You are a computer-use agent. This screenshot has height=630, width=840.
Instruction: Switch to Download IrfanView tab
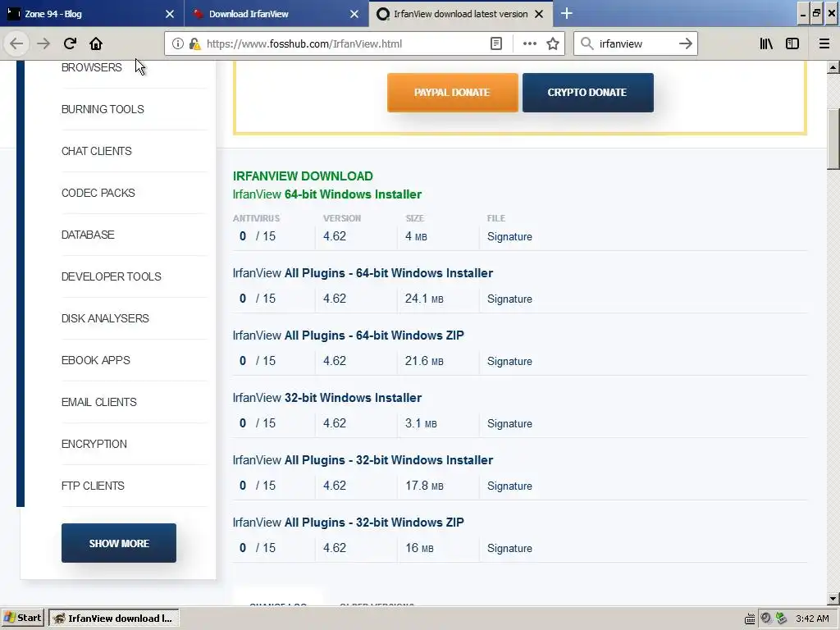276,14
